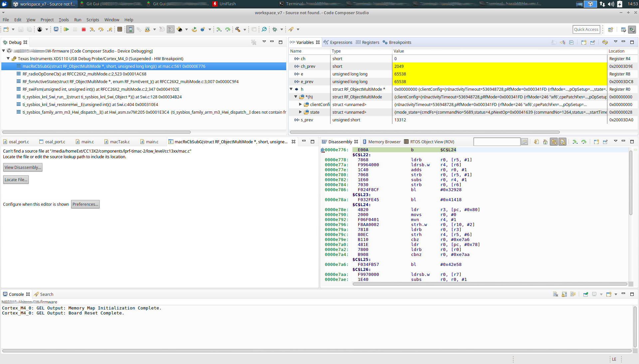The width and height of the screenshot is (639, 364).
Task: Click the grid-like ROV toolbar icon
Action: pos(120,30)
